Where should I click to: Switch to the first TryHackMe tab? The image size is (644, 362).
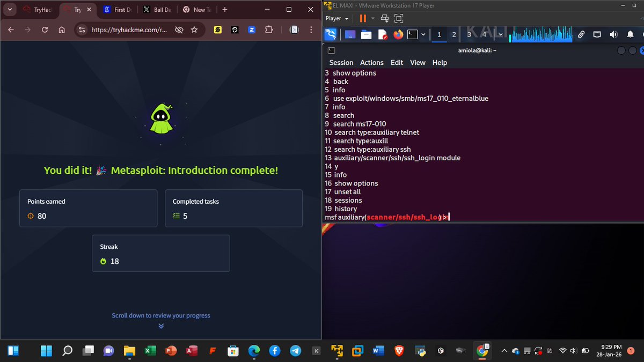point(39,10)
